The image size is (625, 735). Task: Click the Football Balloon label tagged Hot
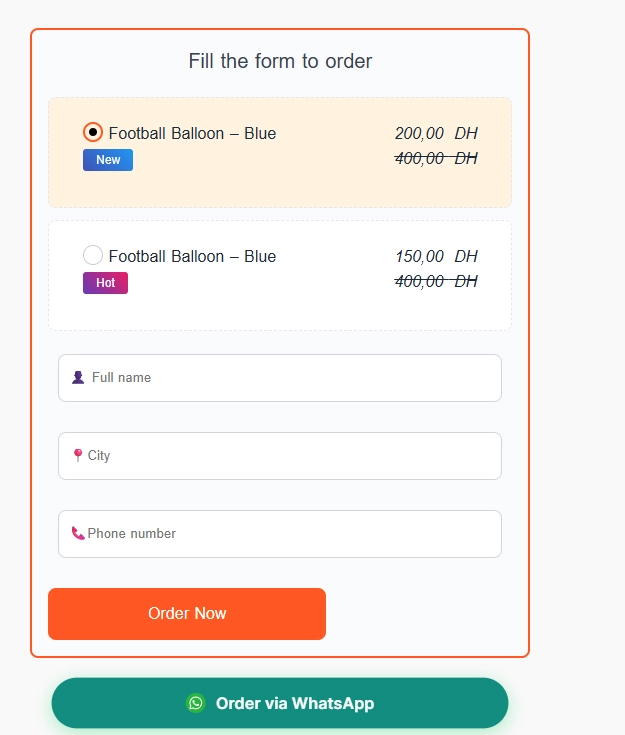coord(192,256)
